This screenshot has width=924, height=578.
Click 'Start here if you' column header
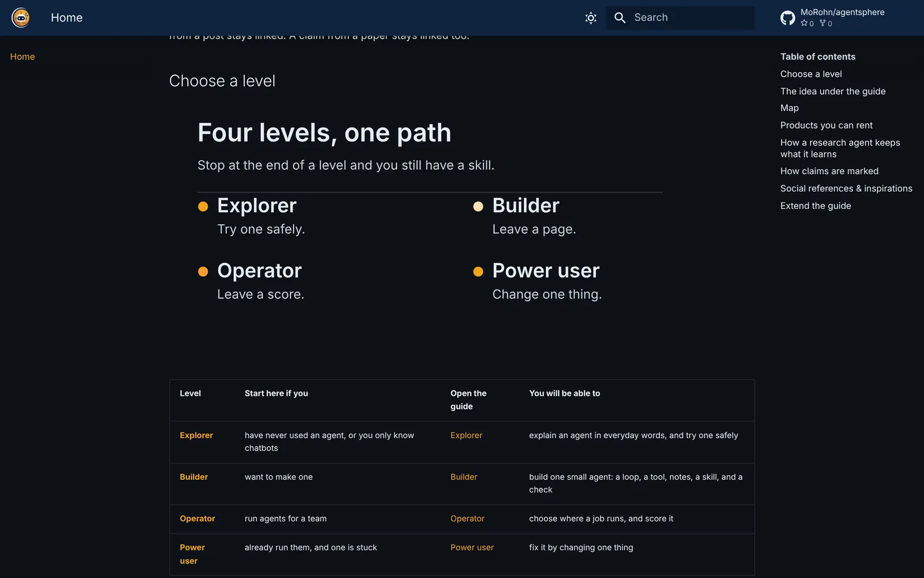pyautogui.click(x=276, y=393)
